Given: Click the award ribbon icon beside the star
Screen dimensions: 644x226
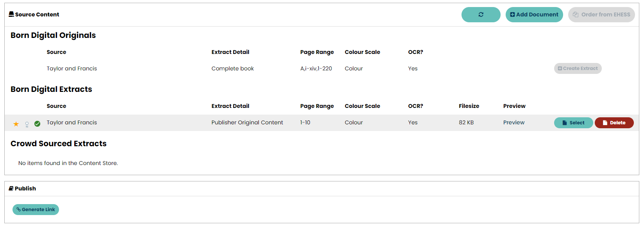Looking at the screenshot, I should [x=27, y=124].
